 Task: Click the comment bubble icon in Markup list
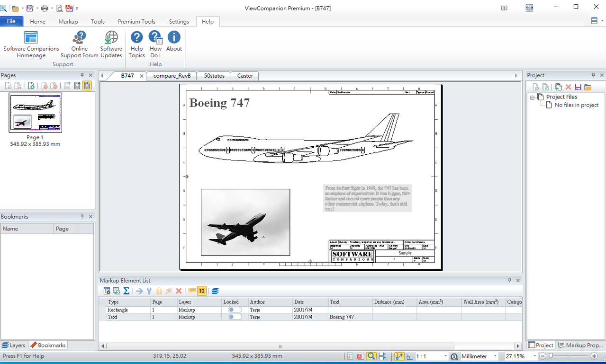pos(192,291)
